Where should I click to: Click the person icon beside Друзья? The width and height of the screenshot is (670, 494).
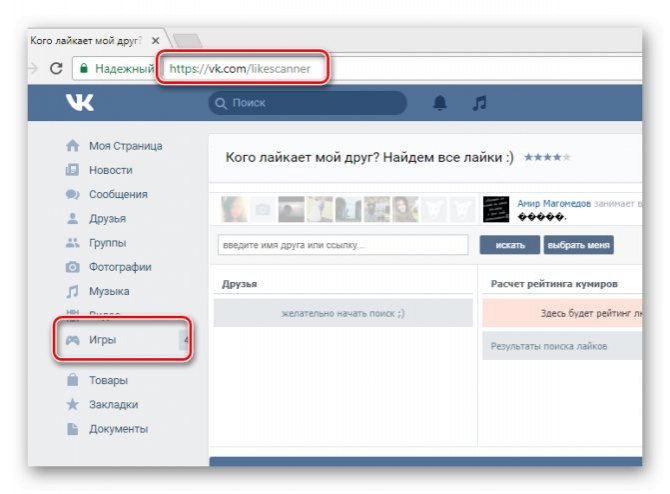tap(73, 218)
